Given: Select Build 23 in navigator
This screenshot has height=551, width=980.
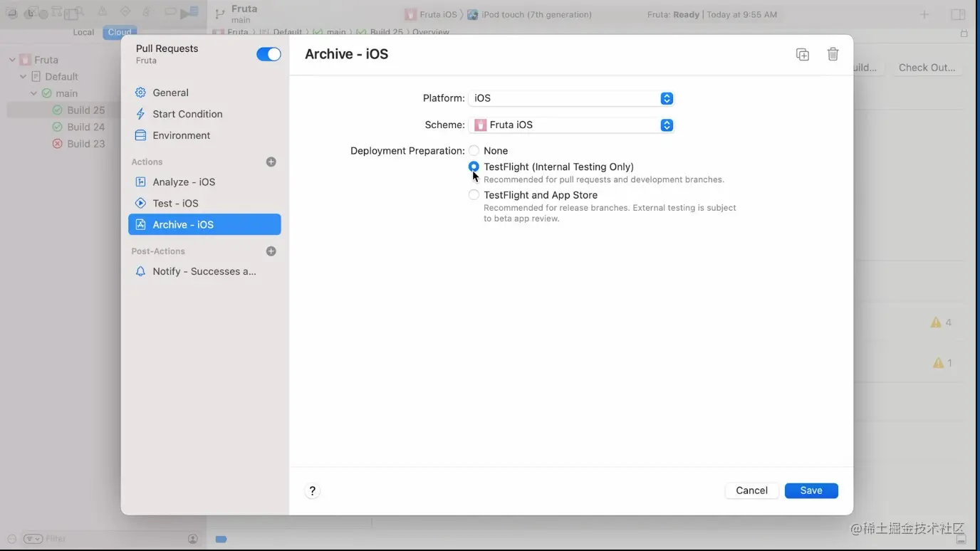Looking at the screenshot, I should point(85,144).
